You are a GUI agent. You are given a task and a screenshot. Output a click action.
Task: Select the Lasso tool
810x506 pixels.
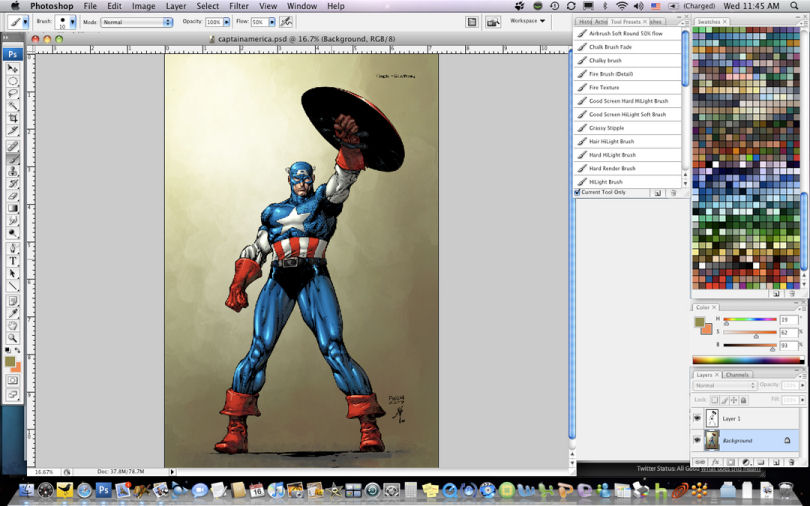(13, 93)
